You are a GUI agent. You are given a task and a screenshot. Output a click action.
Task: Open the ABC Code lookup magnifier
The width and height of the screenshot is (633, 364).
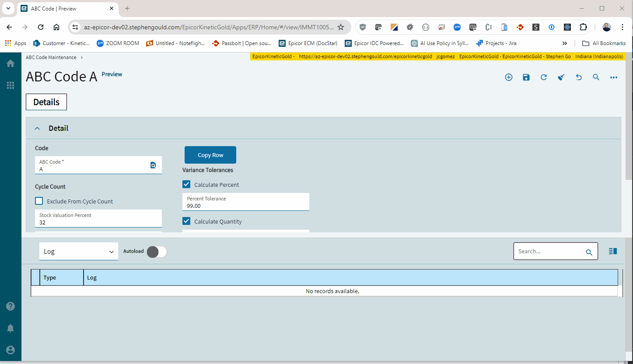[153, 165]
